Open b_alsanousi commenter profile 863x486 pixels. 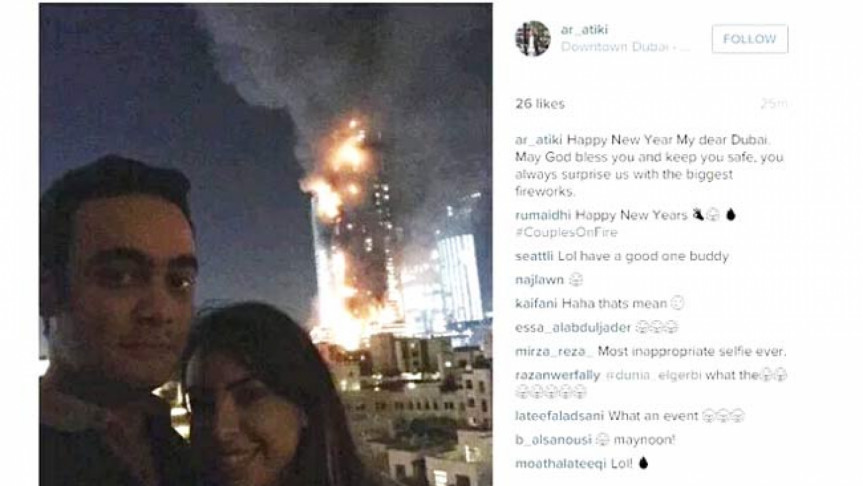pyautogui.click(x=553, y=440)
